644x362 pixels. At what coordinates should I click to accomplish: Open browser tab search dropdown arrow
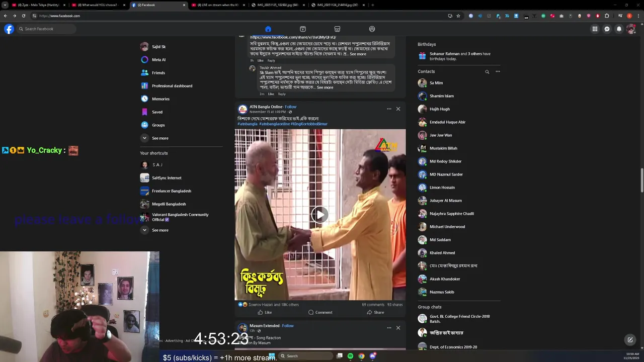[5, 5]
